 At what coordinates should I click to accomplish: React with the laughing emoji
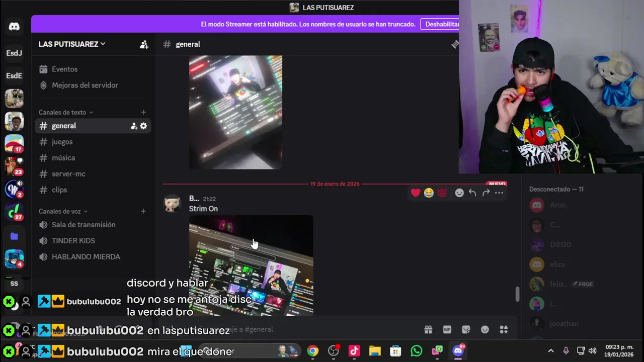click(429, 193)
